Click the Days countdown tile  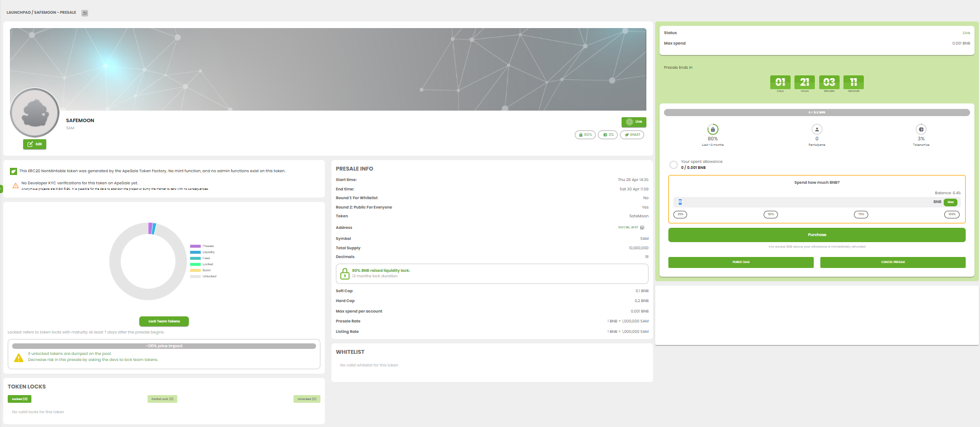click(x=780, y=83)
